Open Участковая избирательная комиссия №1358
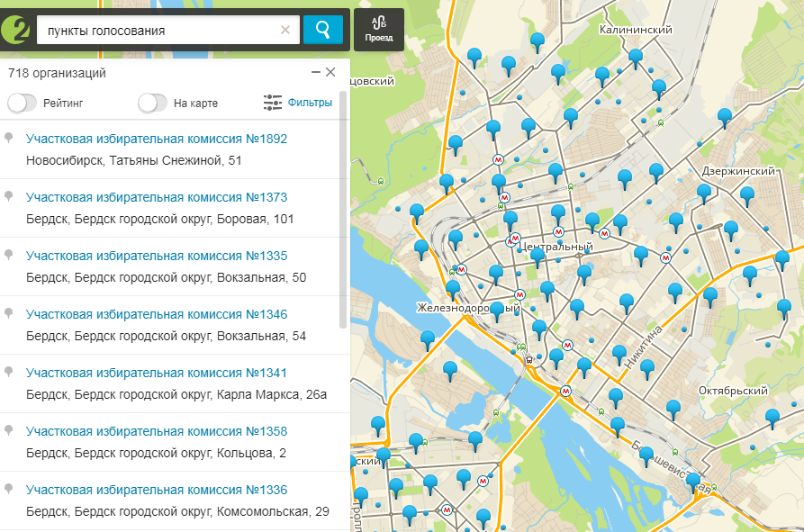 click(x=157, y=431)
